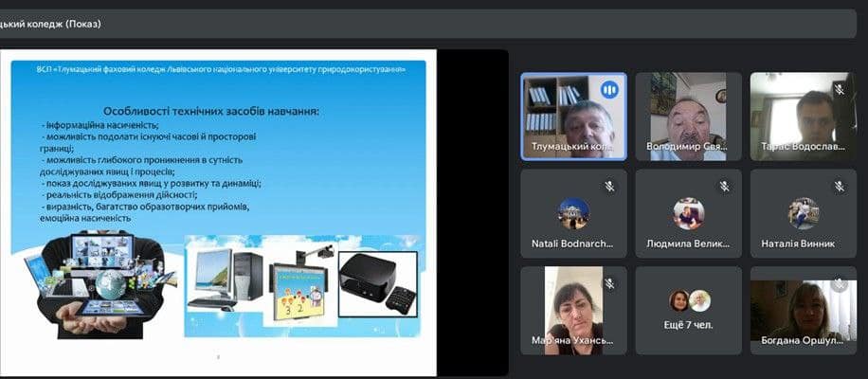This screenshot has height=379, width=868.
Task: Click the college name header on slide
Action: click(x=221, y=70)
